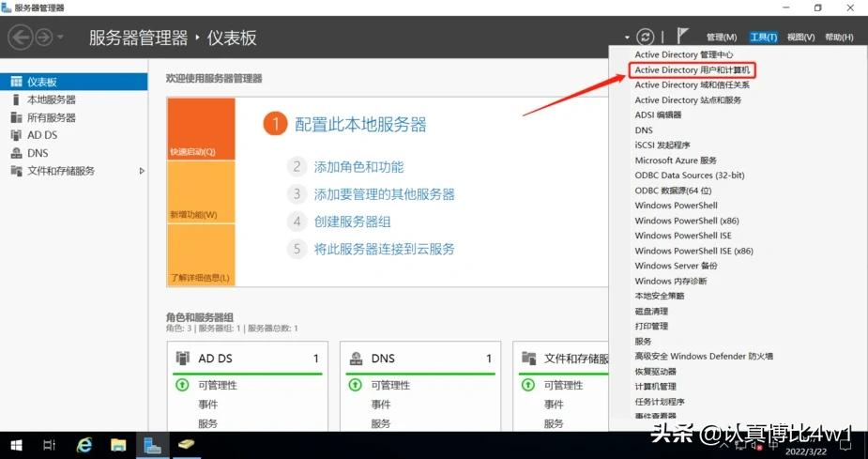Screen dimensions: 868x459
Task: Click the 配置此本地服务器 link
Action: coord(360,124)
